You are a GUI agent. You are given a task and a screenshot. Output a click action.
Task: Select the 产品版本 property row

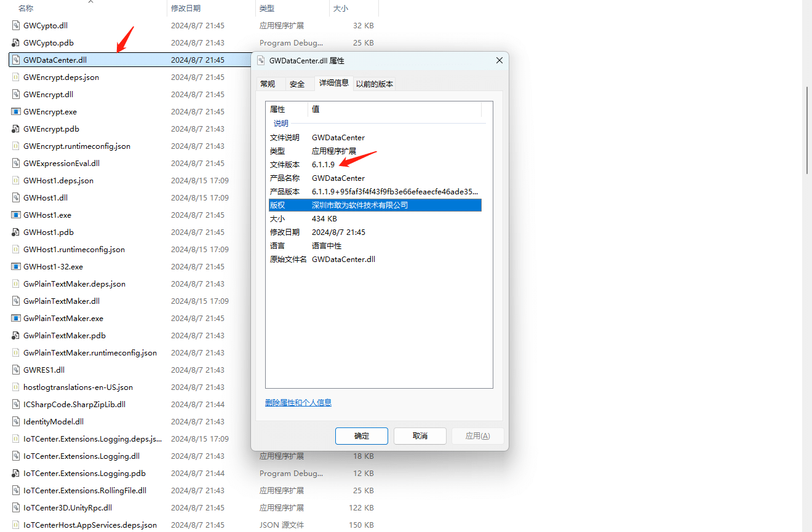(x=374, y=192)
